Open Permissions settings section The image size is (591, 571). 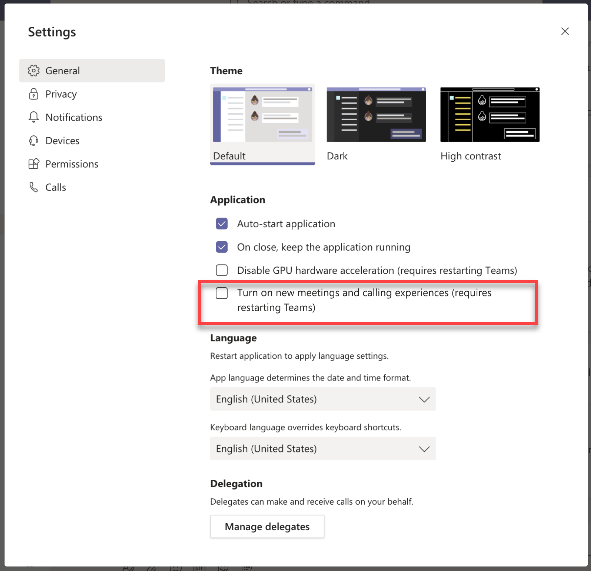[x=92, y=164]
